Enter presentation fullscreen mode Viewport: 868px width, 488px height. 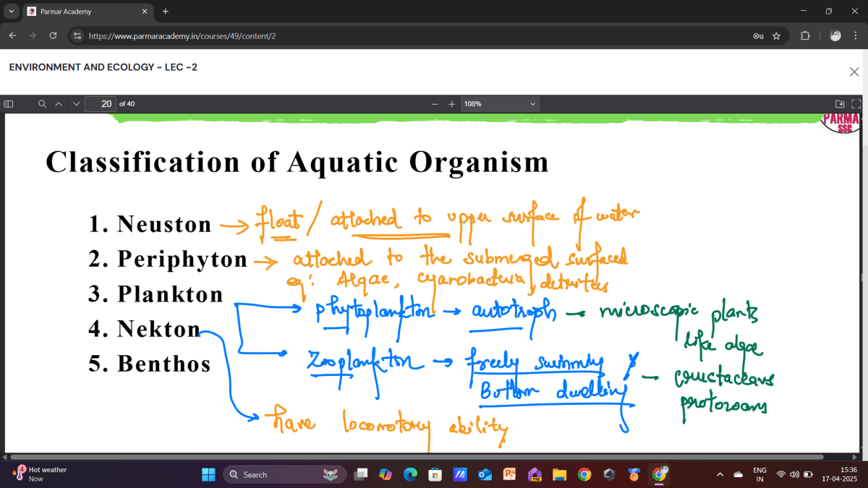click(856, 104)
